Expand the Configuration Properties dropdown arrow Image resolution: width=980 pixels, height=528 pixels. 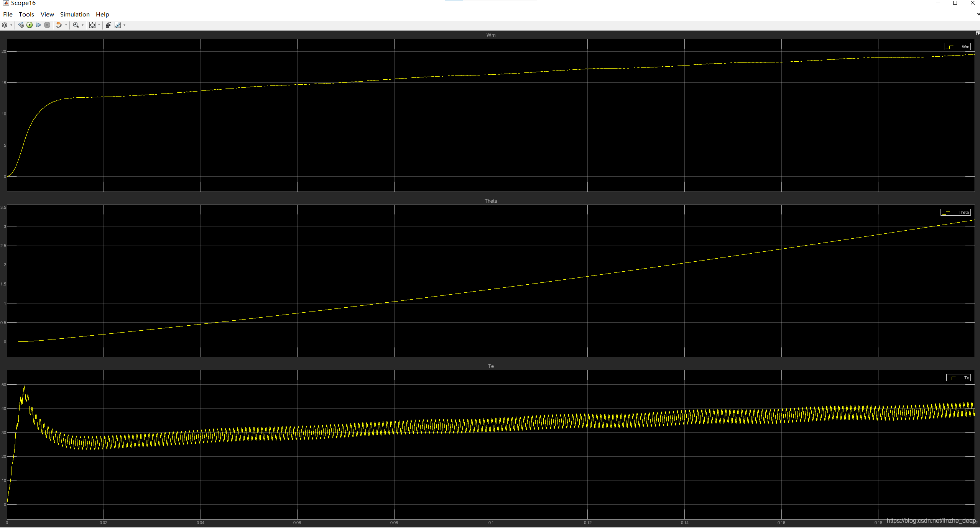coord(11,25)
